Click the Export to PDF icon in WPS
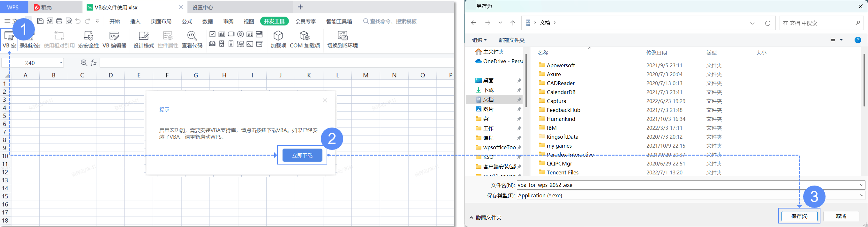Viewport: 868px width, 227px height. 50,21
